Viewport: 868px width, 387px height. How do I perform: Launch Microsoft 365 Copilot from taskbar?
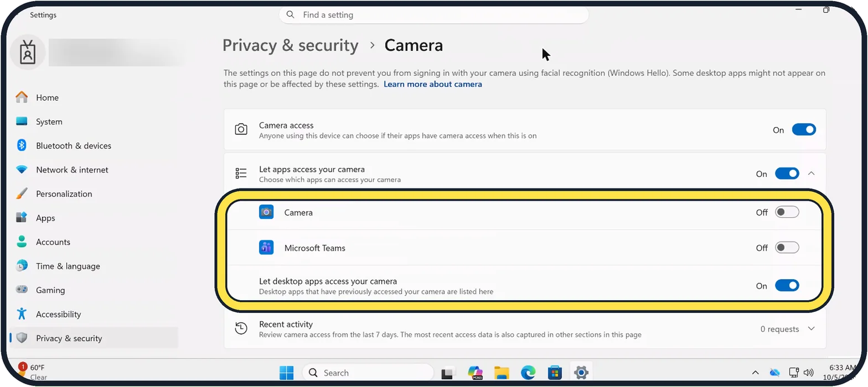pyautogui.click(x=475, y=373)
